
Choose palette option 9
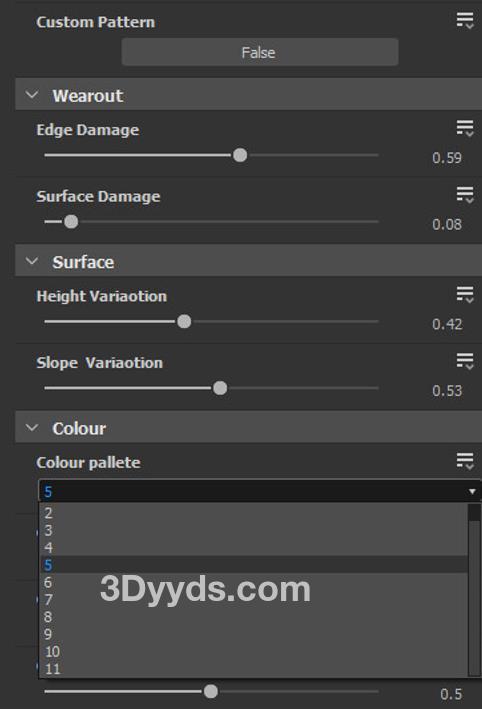point(254,634)
